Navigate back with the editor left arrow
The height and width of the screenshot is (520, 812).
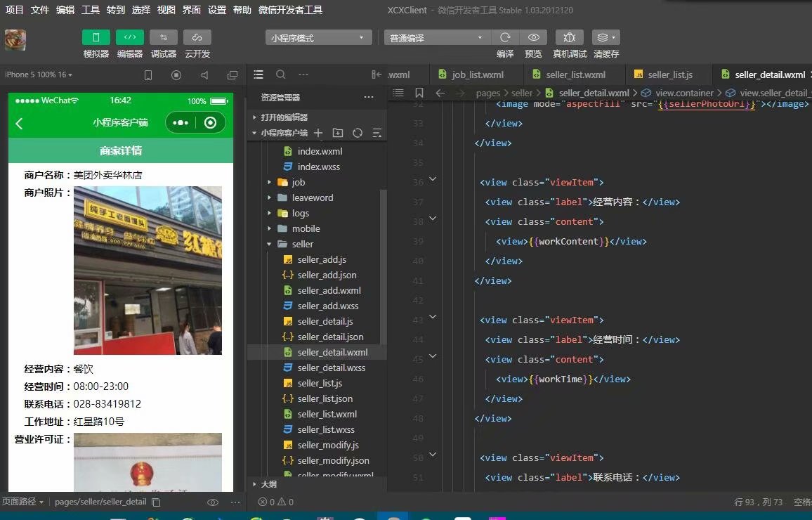pos(440,93)
